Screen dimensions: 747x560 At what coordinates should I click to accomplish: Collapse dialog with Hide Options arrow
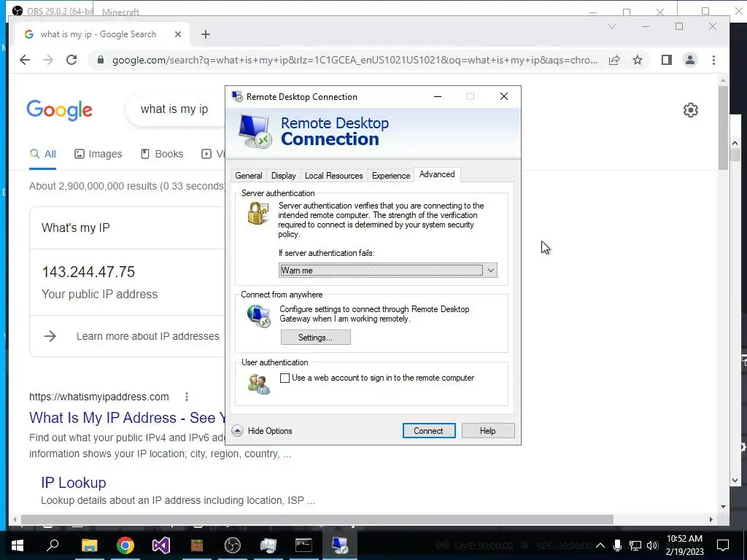click(x=237, y=431)
